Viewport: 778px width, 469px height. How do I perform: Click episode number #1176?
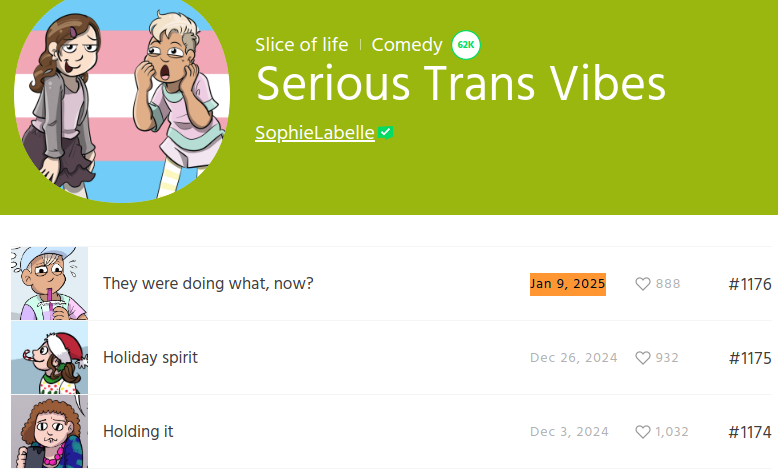click(x=750, y=284)
